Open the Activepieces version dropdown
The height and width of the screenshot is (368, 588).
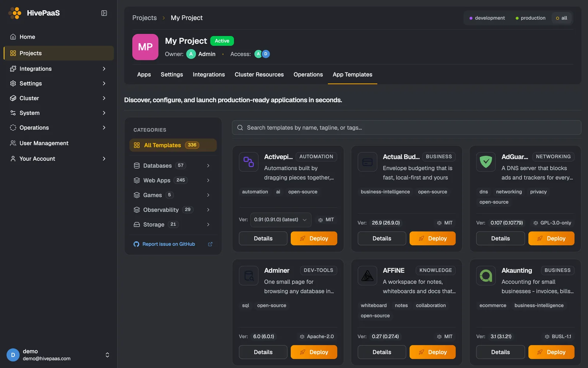281,220
